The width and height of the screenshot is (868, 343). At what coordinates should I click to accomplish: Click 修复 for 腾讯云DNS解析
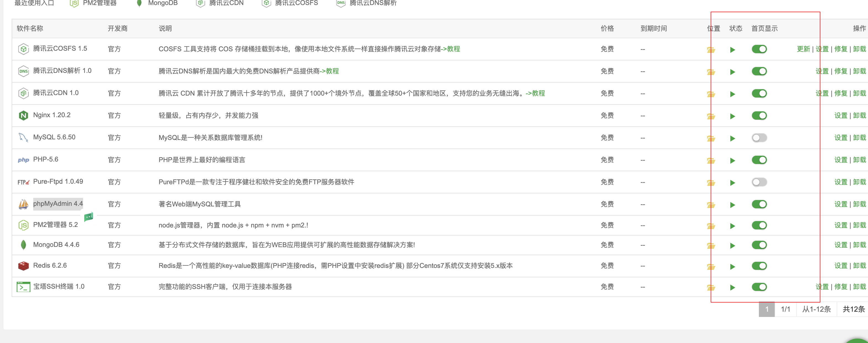click(x=840, y=71)
